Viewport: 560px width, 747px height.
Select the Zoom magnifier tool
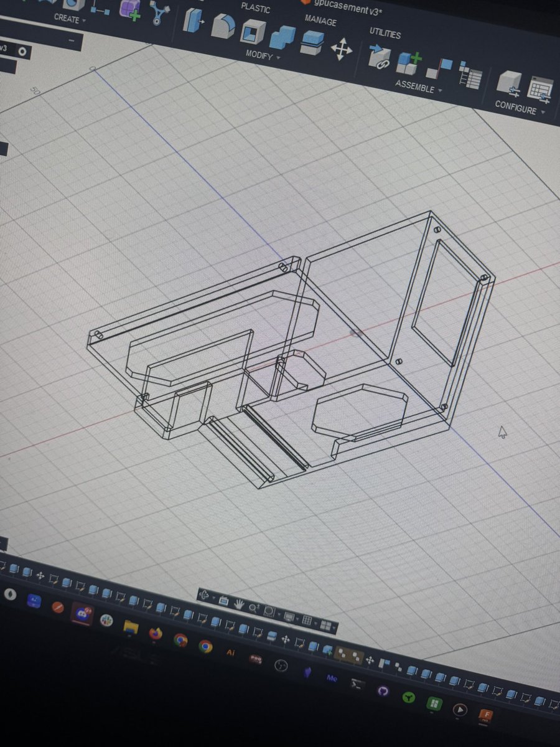click(x=254, y=608)
